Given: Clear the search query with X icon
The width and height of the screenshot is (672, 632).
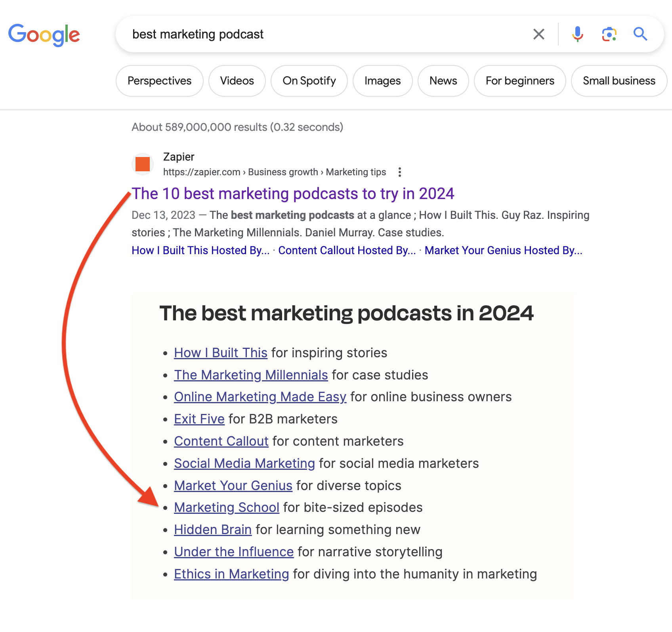Looking at the screenshot, I should coord(538,34).
